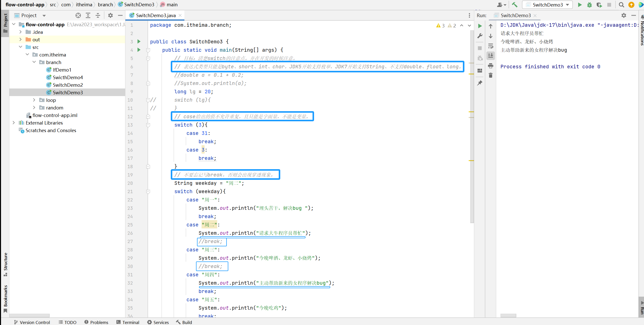Open the SwitchDemo3 run configuration dropdown

click(547, 5)
